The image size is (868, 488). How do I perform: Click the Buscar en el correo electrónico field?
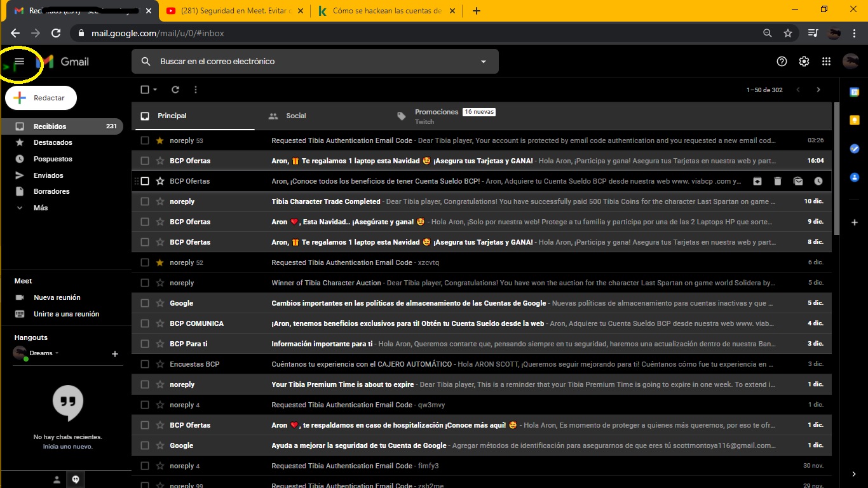pyautogui.click(x=315, y=62)
